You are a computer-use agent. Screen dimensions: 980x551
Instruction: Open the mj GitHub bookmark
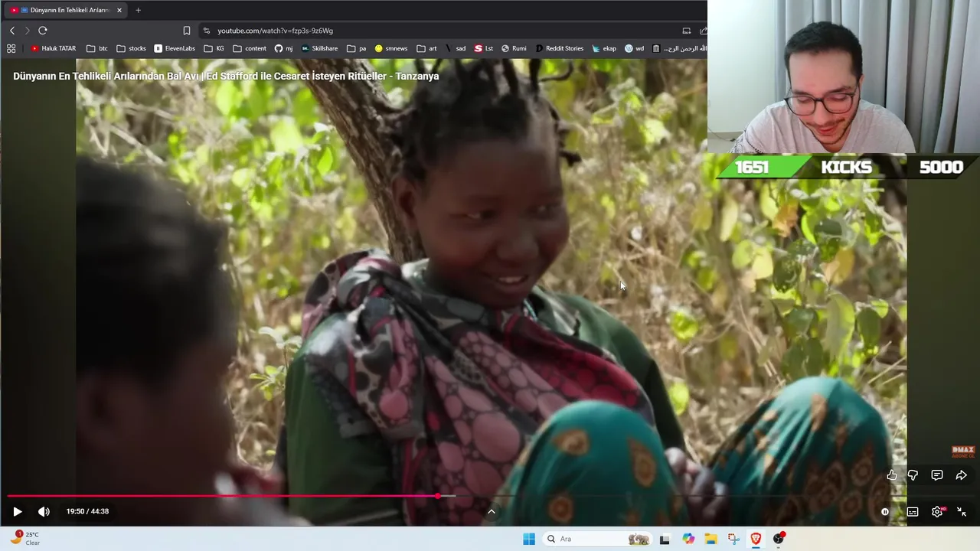click(283, 48)
